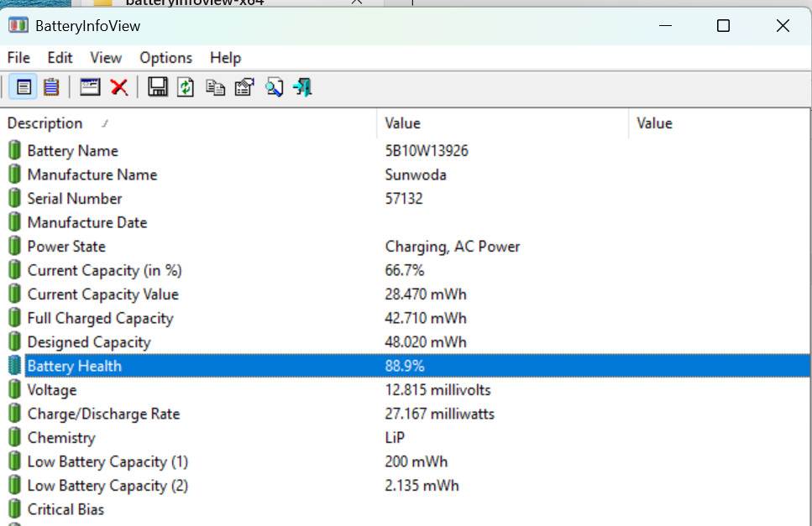Open the View menu
Viewport: 812px width, 526px height.
coord(106,58)
